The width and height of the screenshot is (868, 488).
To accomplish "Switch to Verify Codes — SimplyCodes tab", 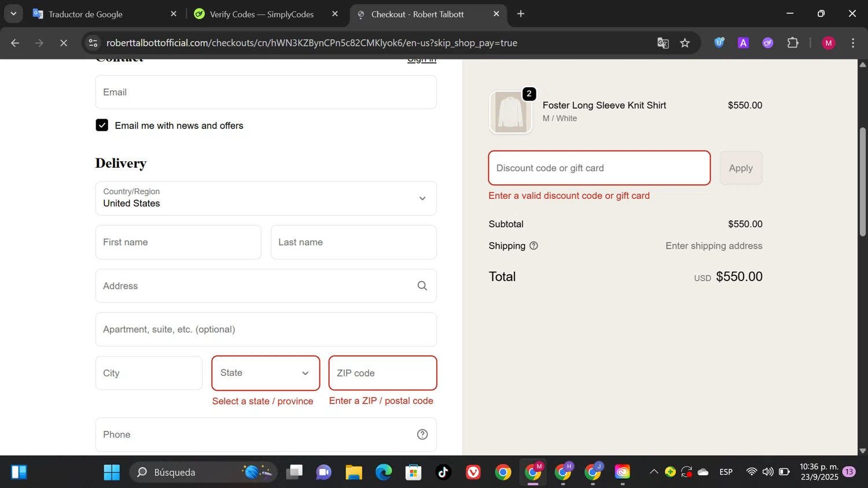I will coord(262,14).
